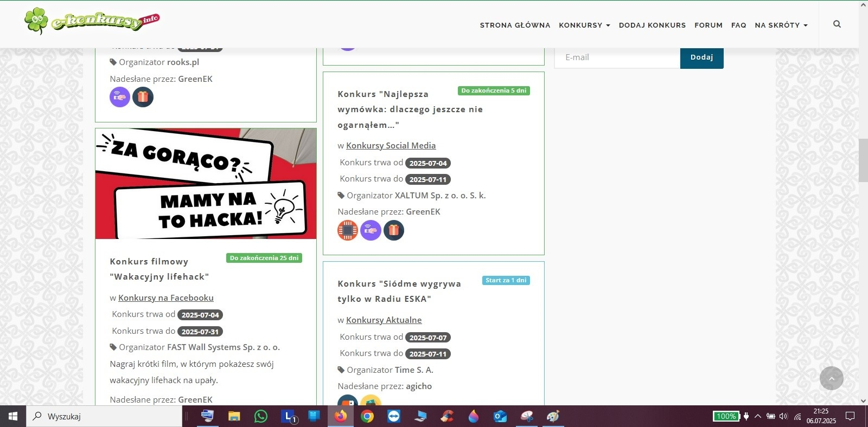The height and width of the screenshot is (427, 868).
Task: Launch Google Chrome from the taskbar
Action: (x=367, y=416)
